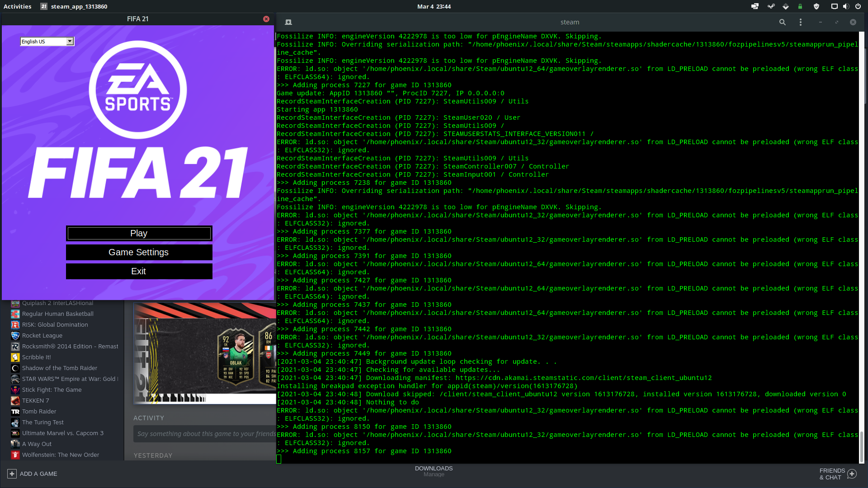Open volume speaker icon in top bar

pos(846,6)
